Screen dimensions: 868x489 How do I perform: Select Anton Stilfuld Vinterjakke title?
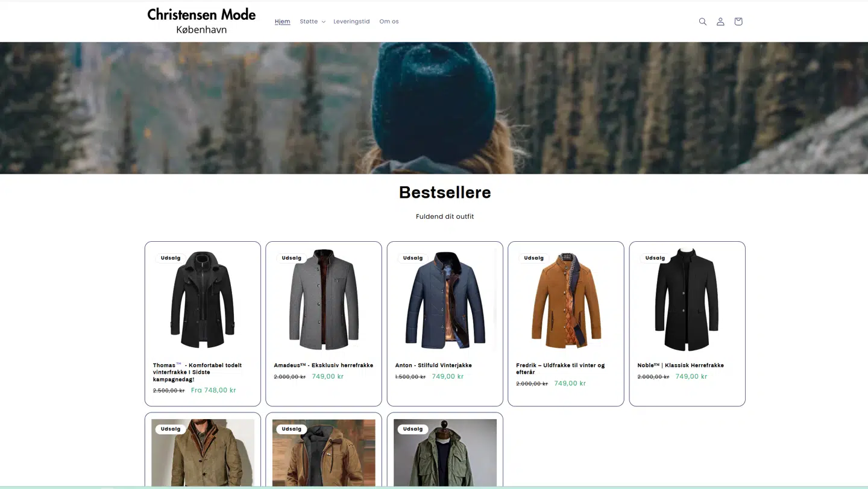coord(433,365)
